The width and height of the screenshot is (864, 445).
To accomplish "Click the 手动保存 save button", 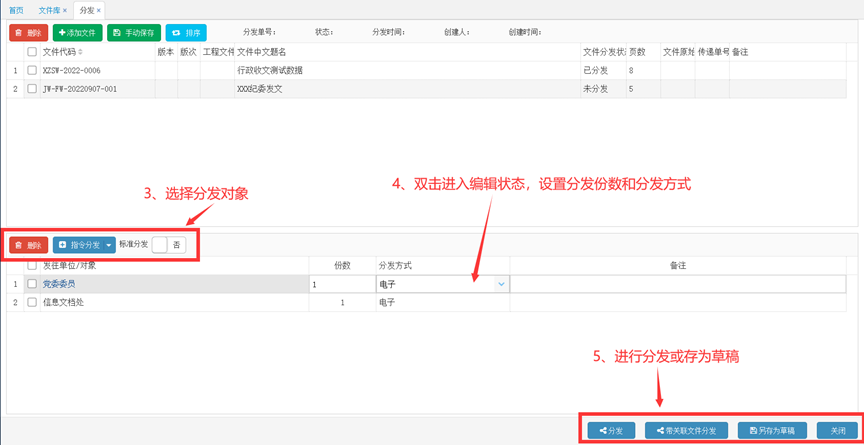I will point(134,32).
